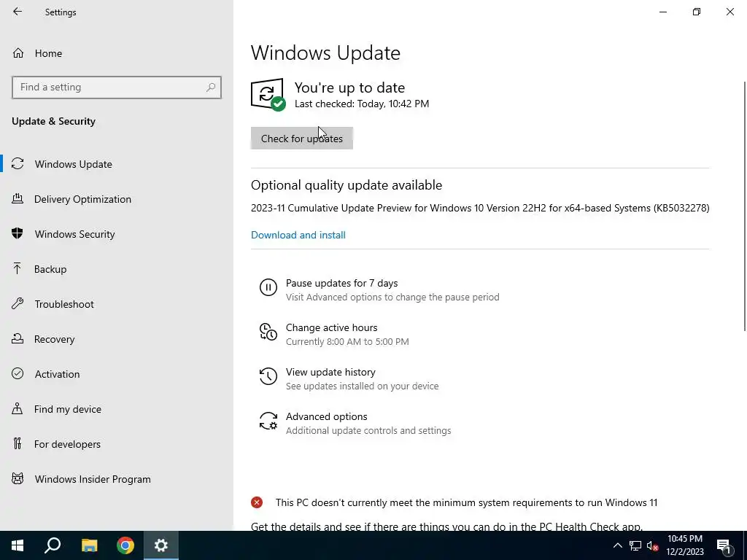Click the 'Update & Security' sidebar heading
This screenshot has width=747, height=560.
tap(53, 121)
